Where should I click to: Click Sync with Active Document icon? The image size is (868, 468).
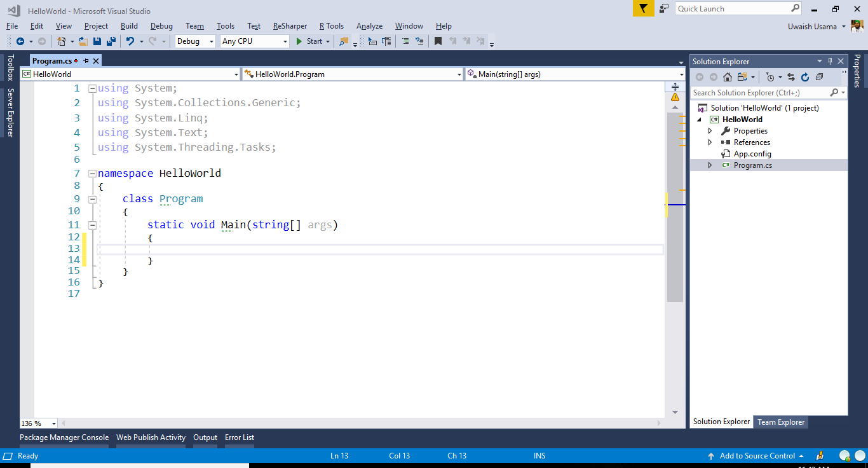(x=790, y=76)
